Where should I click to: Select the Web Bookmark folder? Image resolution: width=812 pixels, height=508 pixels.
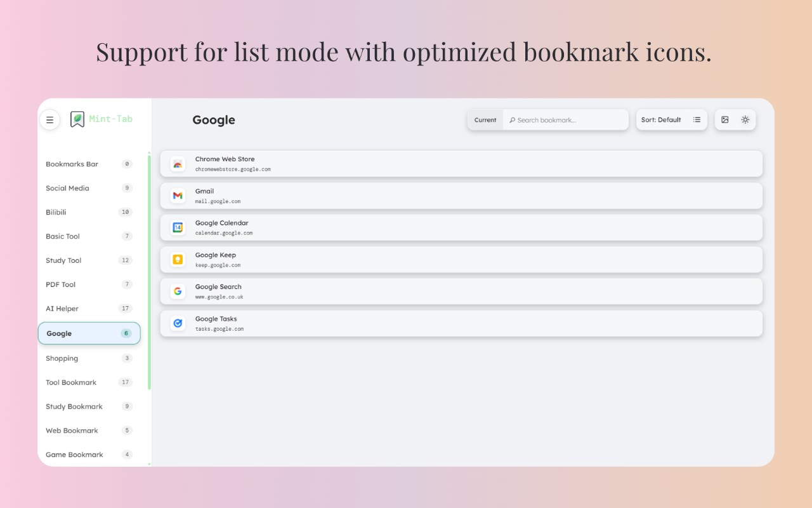89,431
